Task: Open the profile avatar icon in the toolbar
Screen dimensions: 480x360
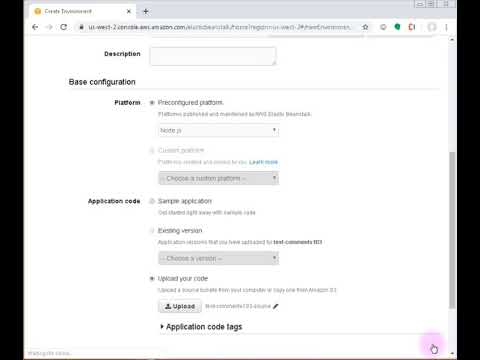Action: coord(432,27)
